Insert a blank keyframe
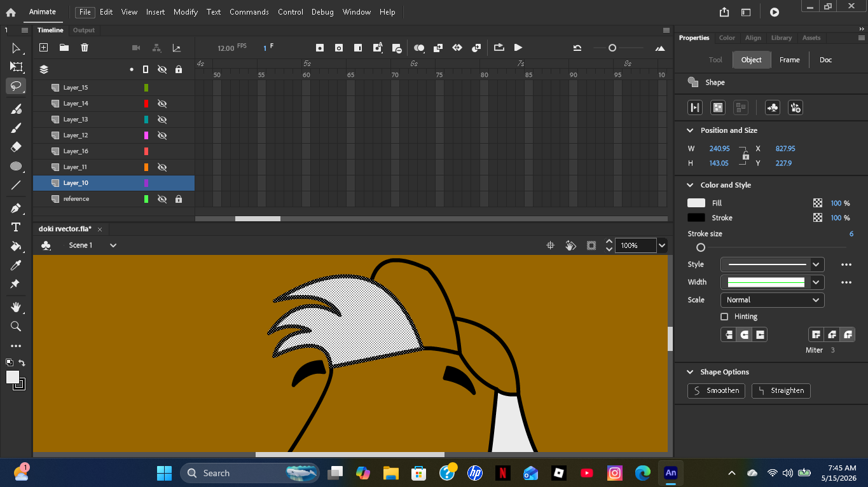The width and height of the screenshot is (868, 487). (339, 48)
